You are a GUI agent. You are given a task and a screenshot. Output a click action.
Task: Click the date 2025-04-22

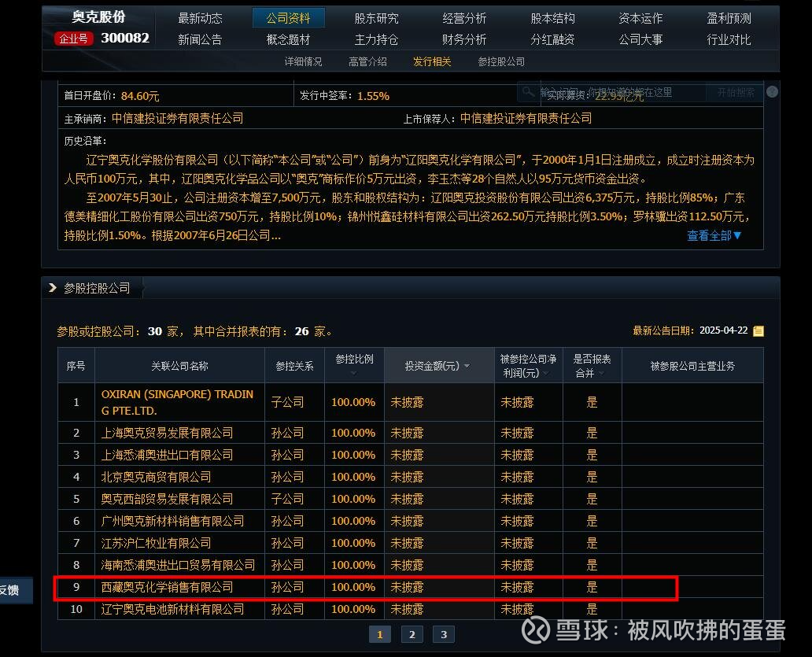[x=723, y=330]
